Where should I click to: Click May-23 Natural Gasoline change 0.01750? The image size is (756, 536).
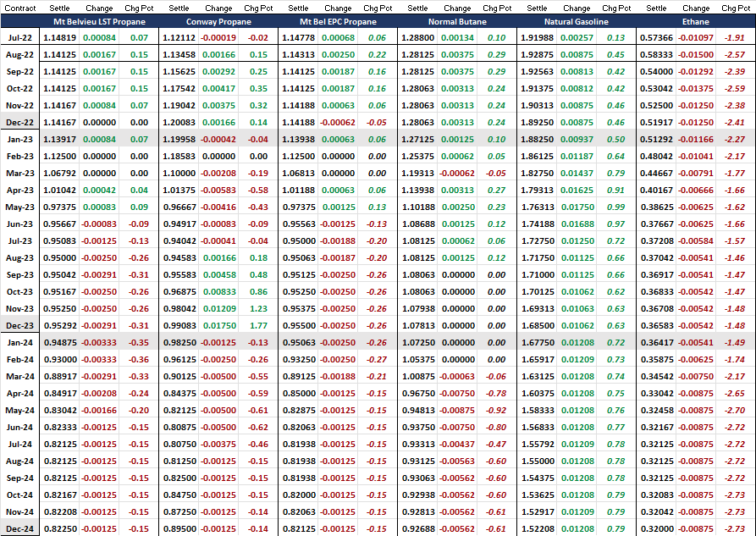(x=577, y=207)
